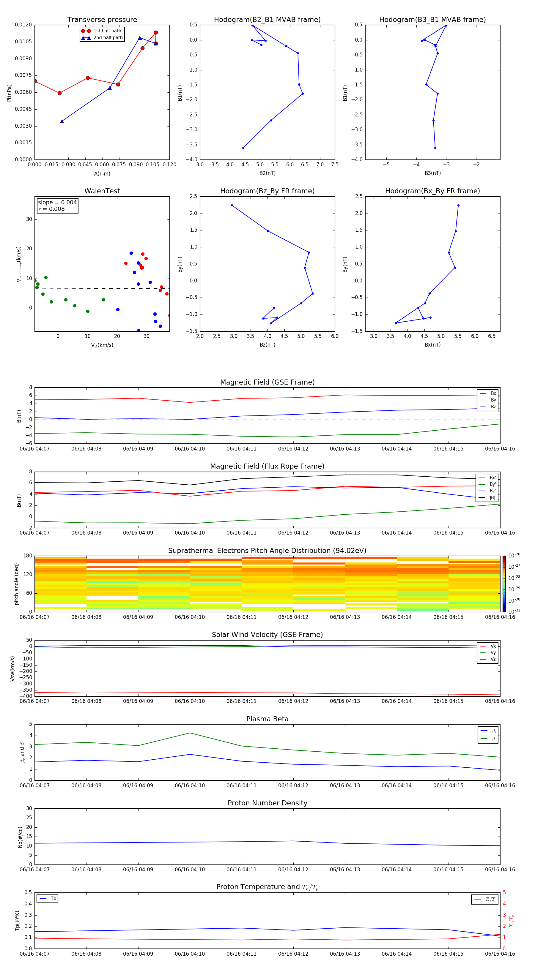Click the Suprathermal Electrons Pitch Angle Distribution title
The width and height of the screenshot is (535, 980).
coord(267,551)
